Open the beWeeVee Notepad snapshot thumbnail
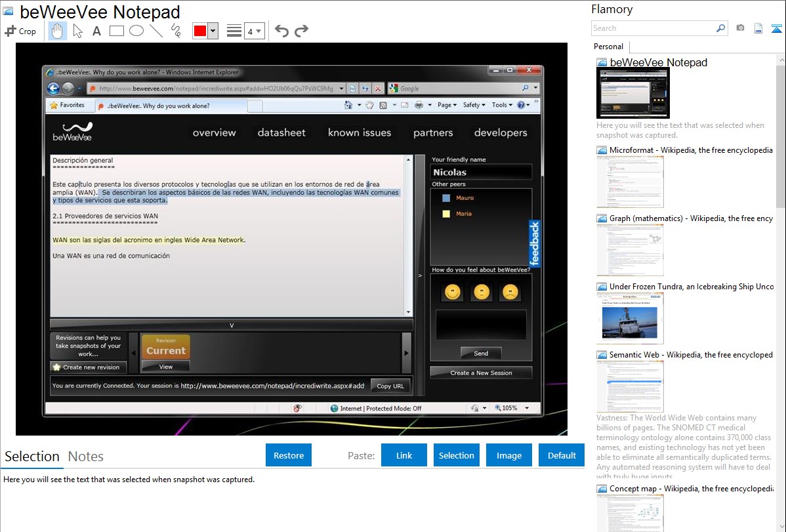The width and height of the screenshot is (786, 532). (x=632, y=92)
